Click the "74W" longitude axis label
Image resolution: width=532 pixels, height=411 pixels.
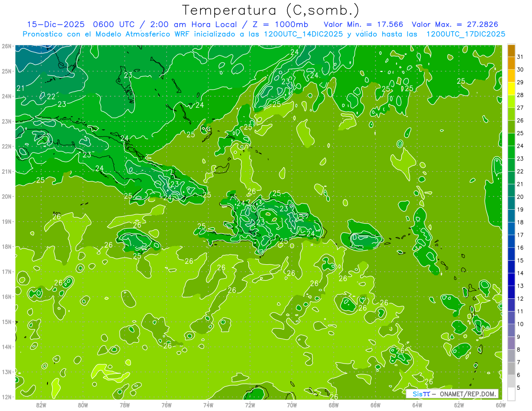(x=208, y=405)
